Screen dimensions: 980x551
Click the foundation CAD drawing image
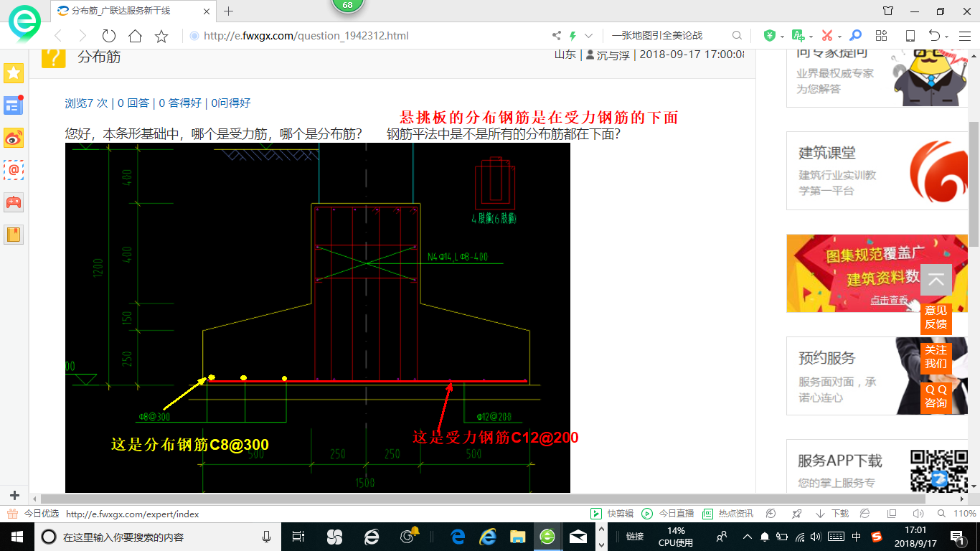click(x=318, y=318)
